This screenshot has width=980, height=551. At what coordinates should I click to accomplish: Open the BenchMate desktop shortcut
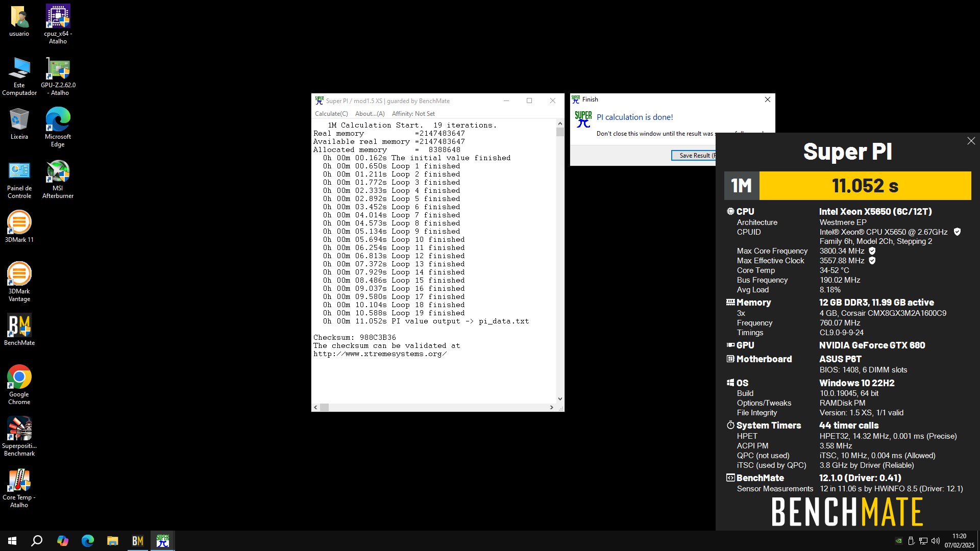coord(19,330)
